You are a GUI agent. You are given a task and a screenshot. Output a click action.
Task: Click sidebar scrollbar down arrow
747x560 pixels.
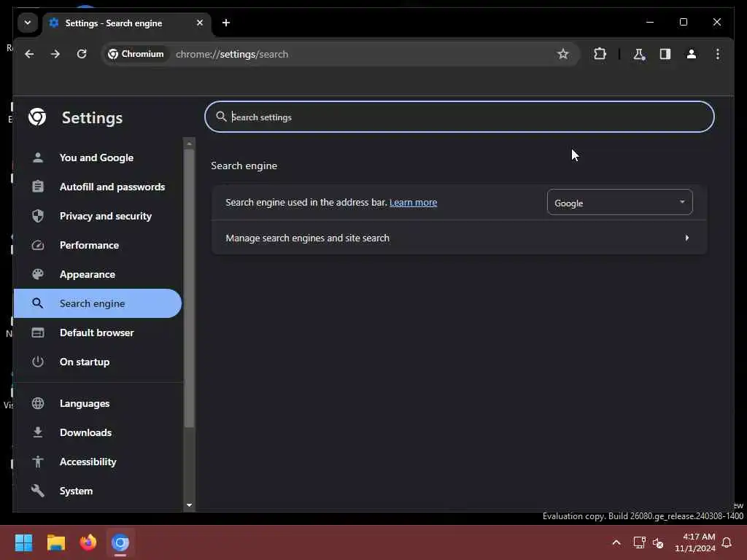[x=189, y=505]
